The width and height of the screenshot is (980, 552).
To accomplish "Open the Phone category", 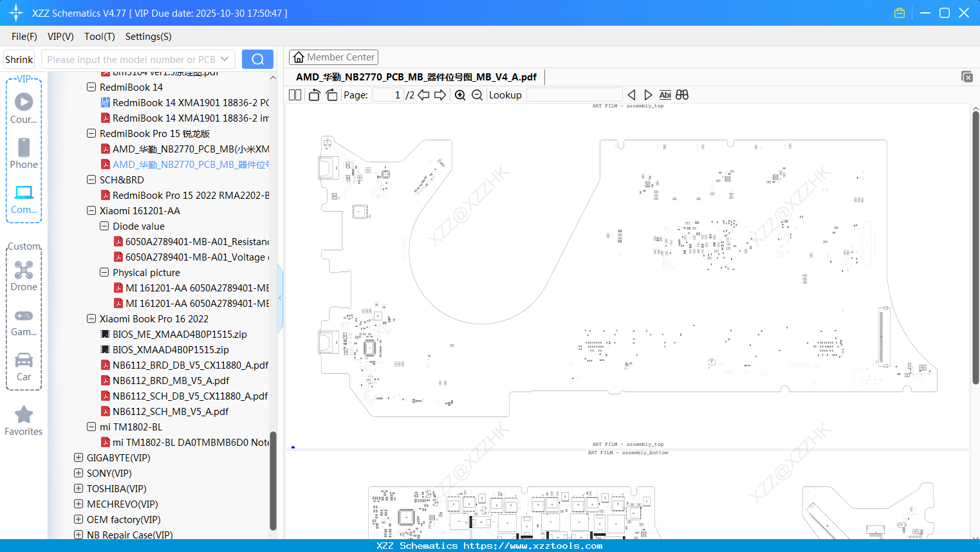I will [x=24, y=154].
